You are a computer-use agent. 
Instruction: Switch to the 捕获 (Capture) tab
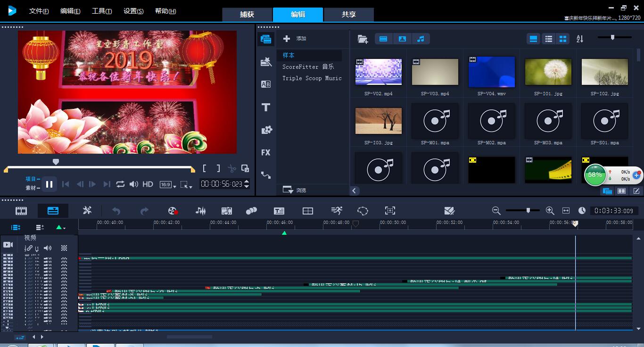point(247,15)
